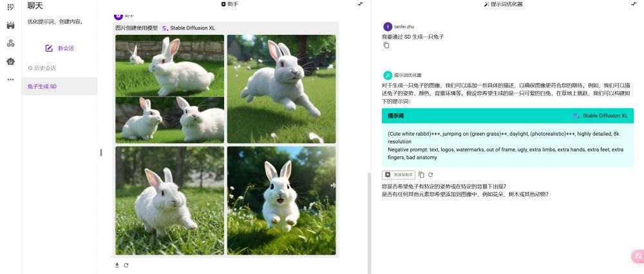Image resolution: width=644 pixels, height=274 pixels.
Task: Open the grid menu icon in left rail
Action: point(11,7)
